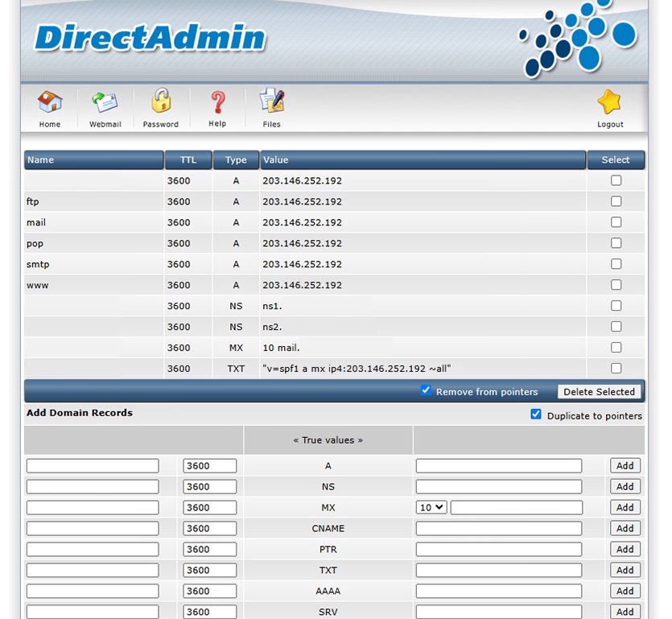Screen dimensions: 672x619
Task: Select the ns2. NS record checkbox
Action: pyautogui.click(x=616, y=327)
